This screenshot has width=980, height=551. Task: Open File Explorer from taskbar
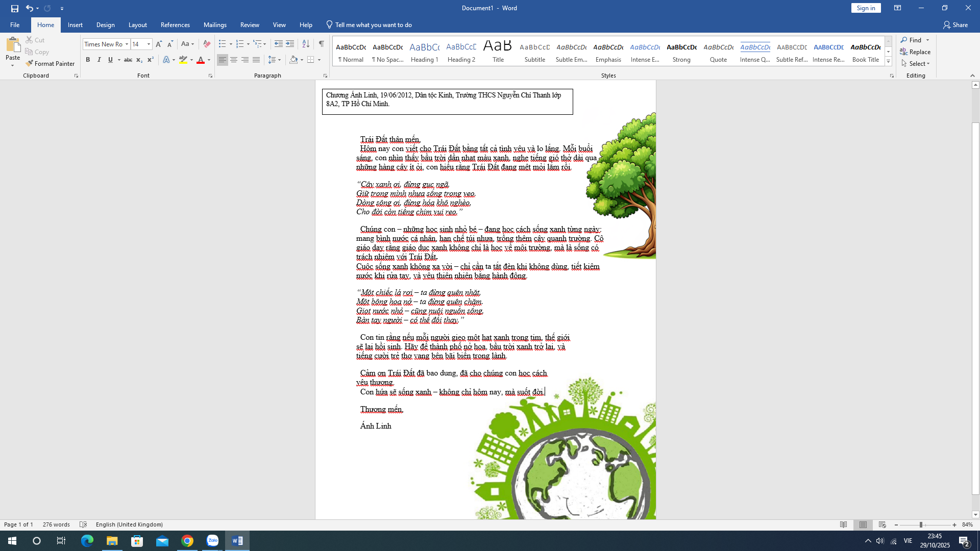[112, 541]
